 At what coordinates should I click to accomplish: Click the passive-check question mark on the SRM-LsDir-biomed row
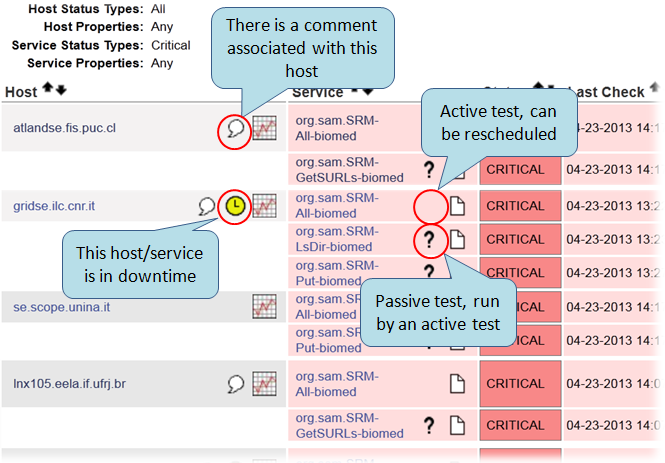[429, 239]
